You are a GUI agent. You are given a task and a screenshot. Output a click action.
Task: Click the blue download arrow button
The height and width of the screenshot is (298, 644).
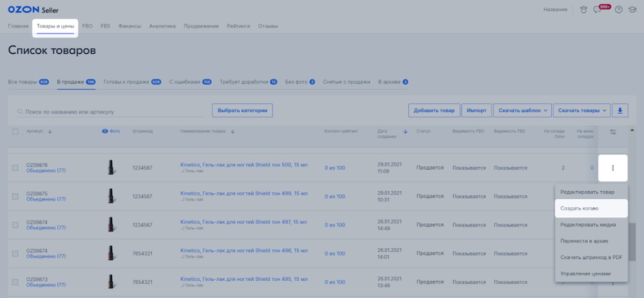coord(620,111)
